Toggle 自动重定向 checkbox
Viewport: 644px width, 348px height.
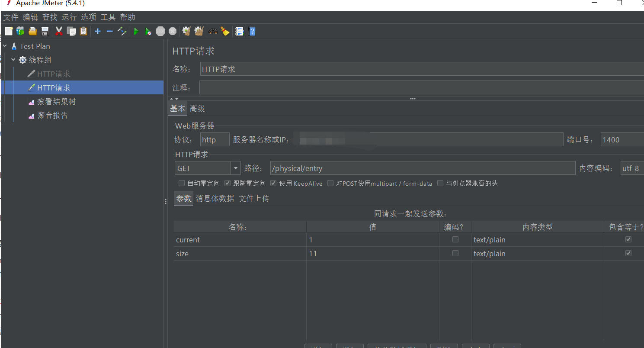pyautogui.click(x=182, y=183)
